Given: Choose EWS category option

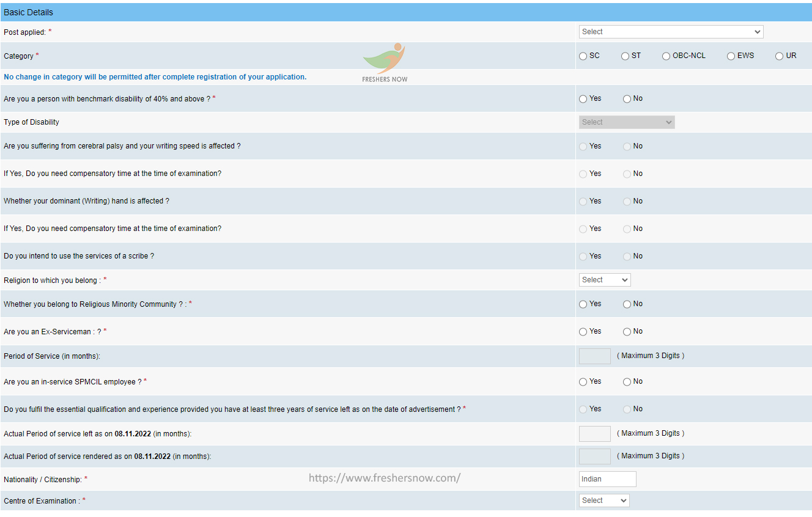Looking at the screenshot, I should click(x=731, y=56).
